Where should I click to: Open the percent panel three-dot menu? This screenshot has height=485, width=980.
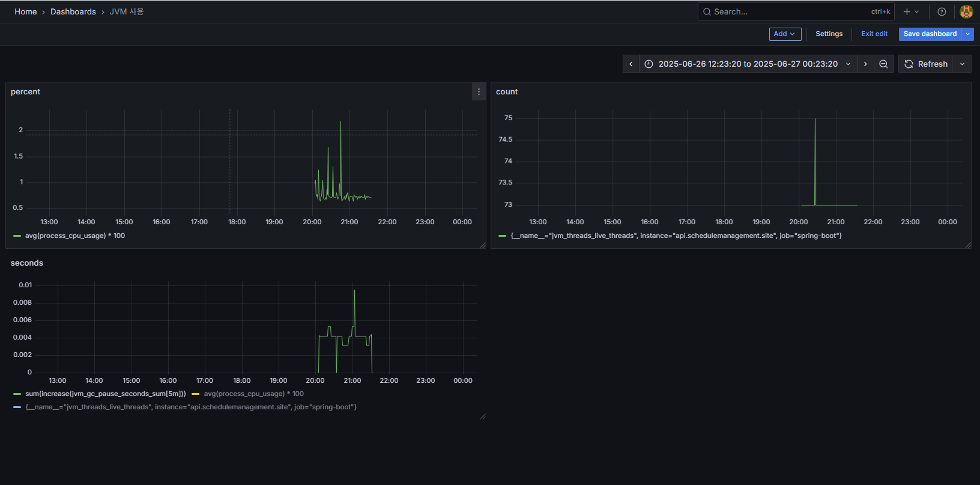click(479, 92)
